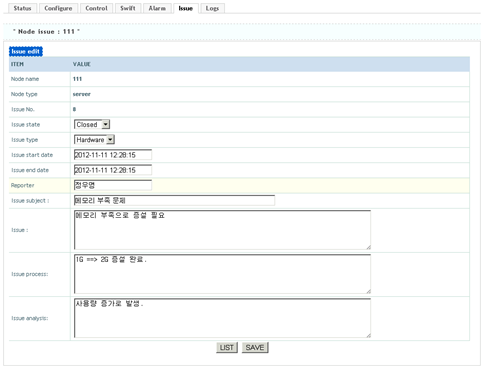
Task: Click the 'Reporter' row label
Action: [23, 186]
